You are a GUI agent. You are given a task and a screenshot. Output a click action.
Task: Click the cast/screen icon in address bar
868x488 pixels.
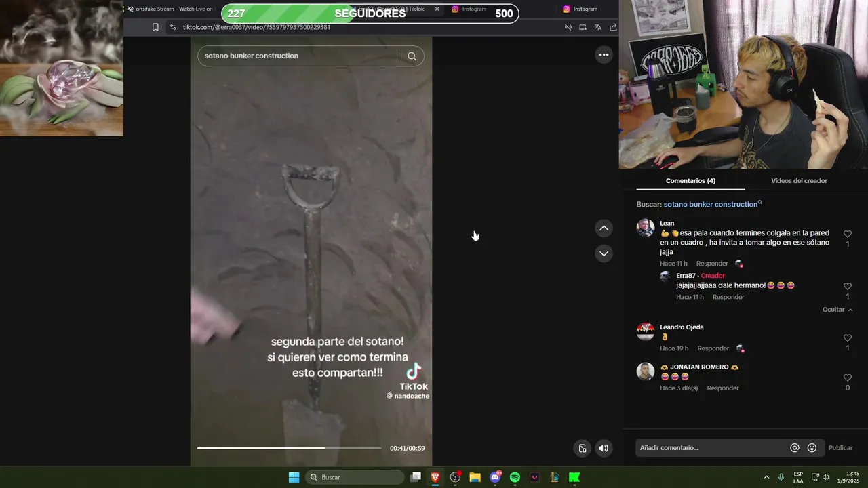(583, 27)
